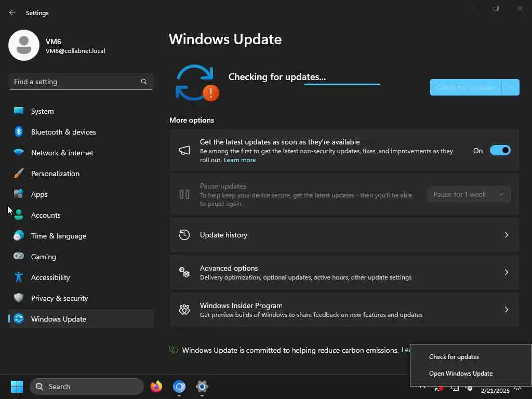Image resolution: width=532 pixels, height=399 pixels.
Task: Click the Windows Update page heading
Action: tap(225, 39)
